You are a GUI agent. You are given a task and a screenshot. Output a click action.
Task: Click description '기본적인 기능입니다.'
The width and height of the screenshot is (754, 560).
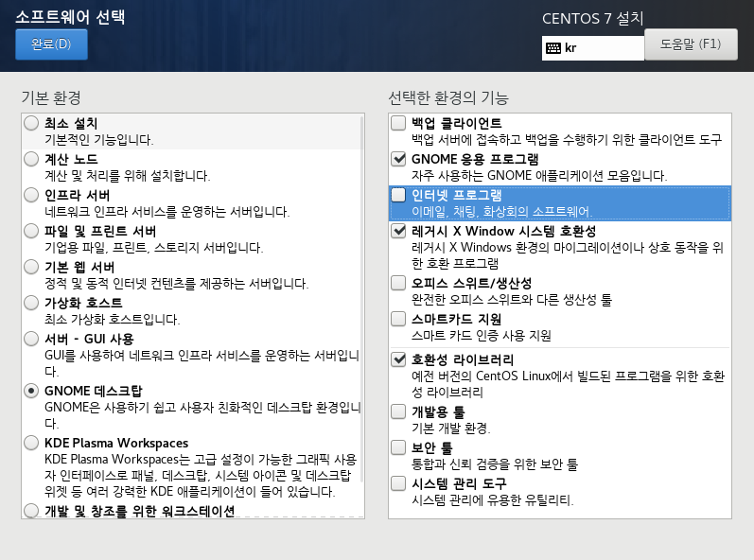(99, 140)
